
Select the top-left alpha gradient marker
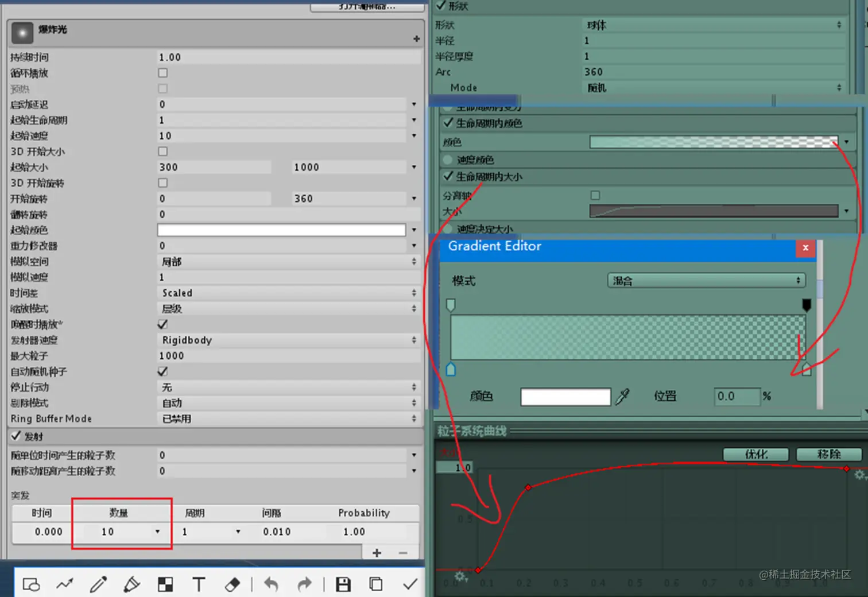click(451, 305)
